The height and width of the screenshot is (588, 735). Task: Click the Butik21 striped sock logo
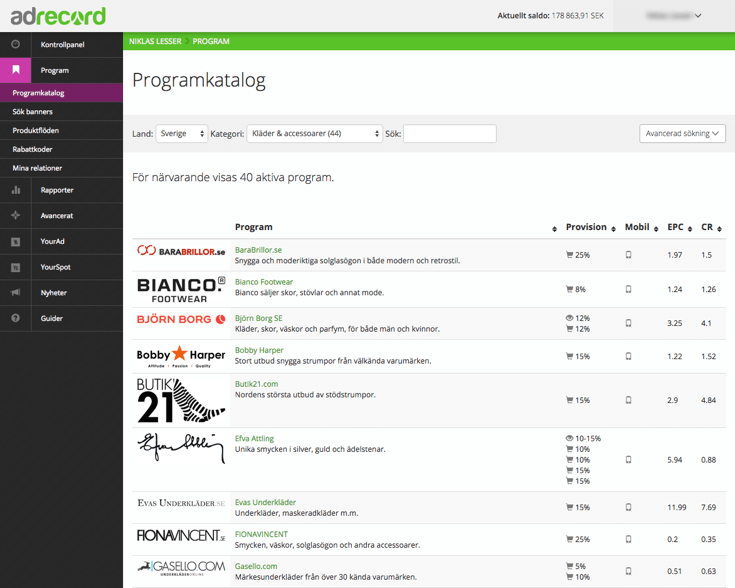point(181,400)
